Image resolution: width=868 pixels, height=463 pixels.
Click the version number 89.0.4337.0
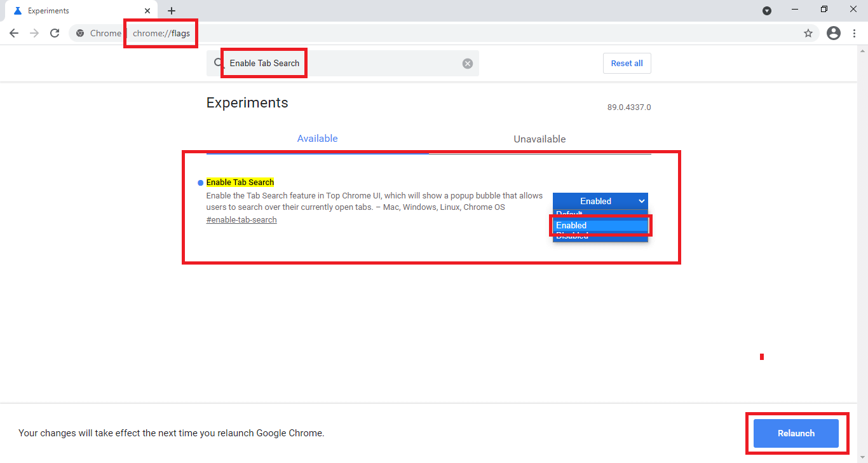(x=629, y=107)
